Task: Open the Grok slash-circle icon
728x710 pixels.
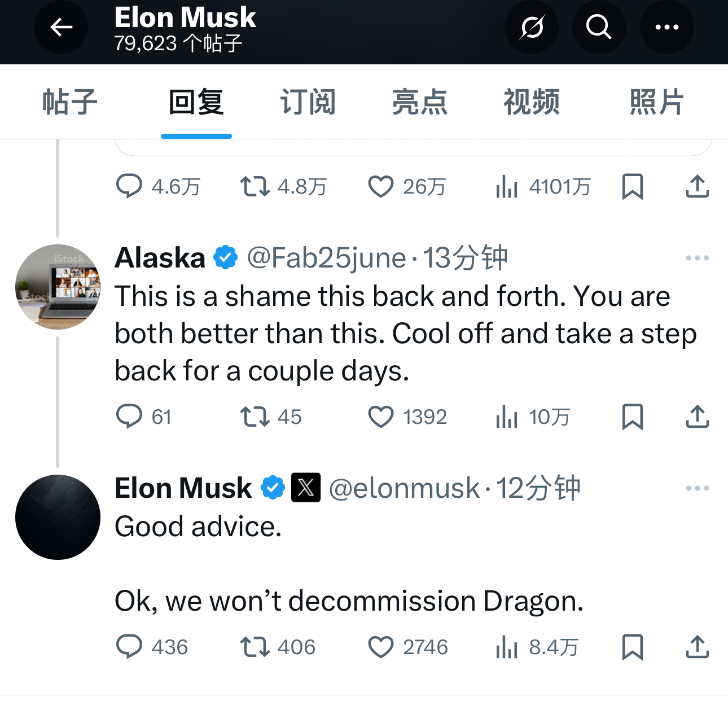Action: (x=532, y=27)
